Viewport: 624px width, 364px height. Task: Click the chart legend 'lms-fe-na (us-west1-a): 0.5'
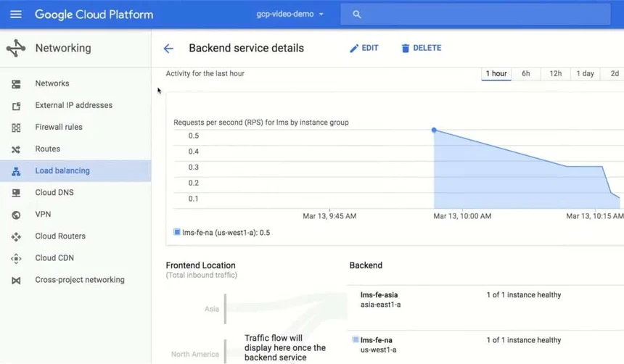tap(226, 233)
